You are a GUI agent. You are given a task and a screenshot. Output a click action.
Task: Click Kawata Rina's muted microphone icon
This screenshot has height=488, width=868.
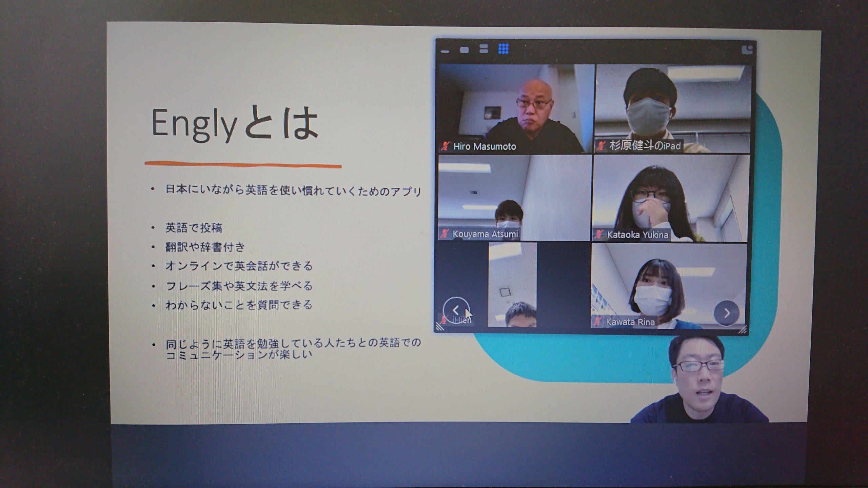(x=598, y=322)
